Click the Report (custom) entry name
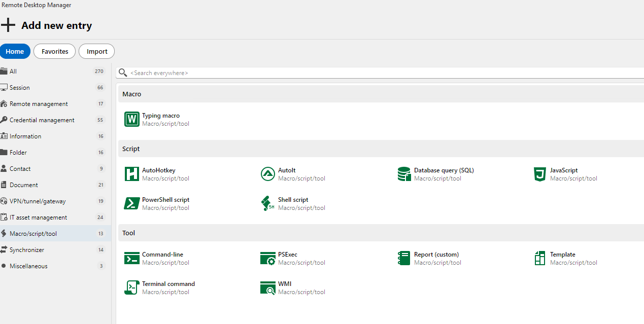 pyautogui.click(x=436, y=255)
